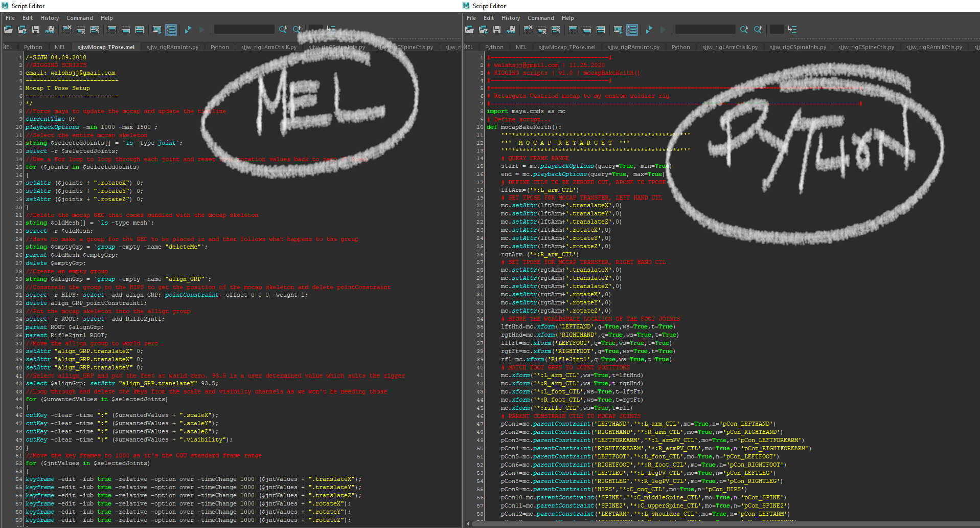Viewport: 980px width, 528px height.
Task: Show both panes in left Script Editor
Action: click(140, 30)
